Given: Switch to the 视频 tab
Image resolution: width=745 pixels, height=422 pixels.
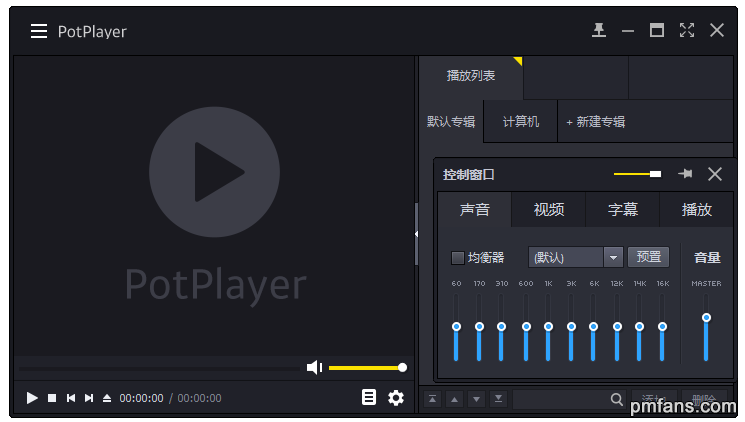Looking at the screenshot, I should coord(549,210).
